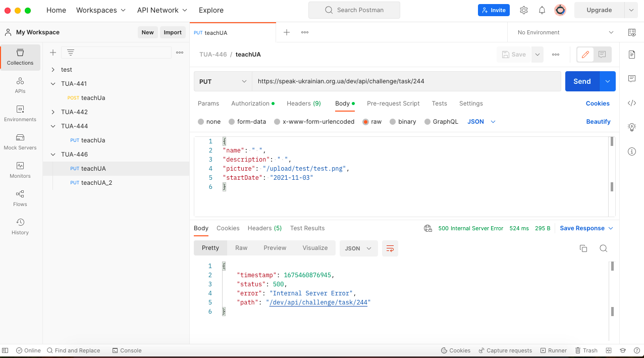
Task: Expand the TUA-442 collection
Action: tap(53, 112)
